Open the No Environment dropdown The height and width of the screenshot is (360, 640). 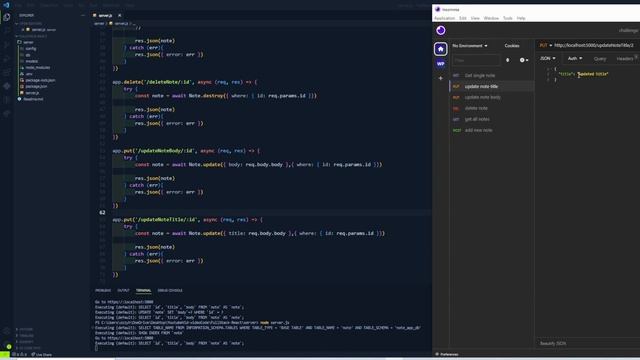click(x=470, y=46)
